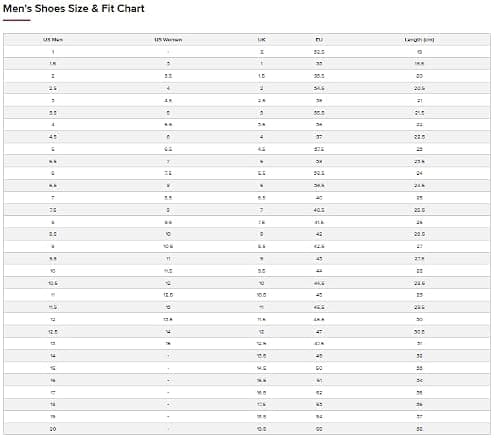Viewport: 500px width, 442px height.
Task: Select the US Men size 12.5 cell
Action: 53,332
